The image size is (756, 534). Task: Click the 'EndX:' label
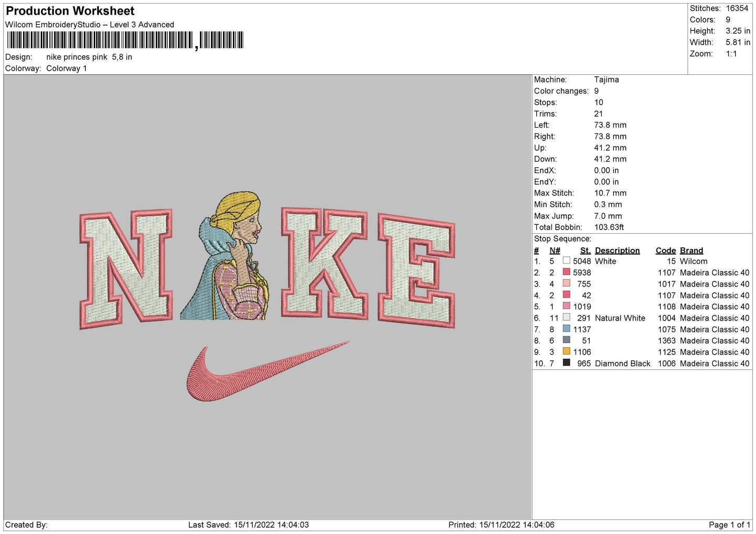[545, 171]
